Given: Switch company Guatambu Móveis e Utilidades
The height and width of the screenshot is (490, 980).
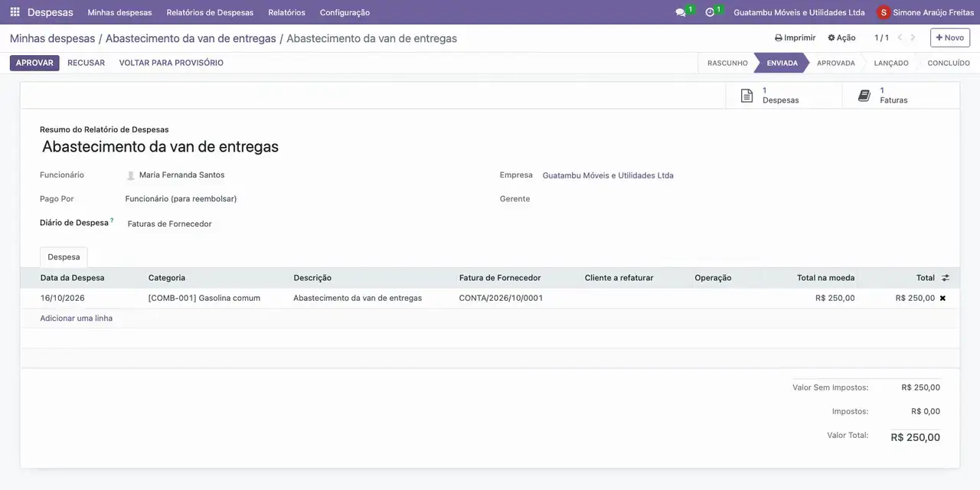Looking at the screenshot, I should [x=799, y=12].
